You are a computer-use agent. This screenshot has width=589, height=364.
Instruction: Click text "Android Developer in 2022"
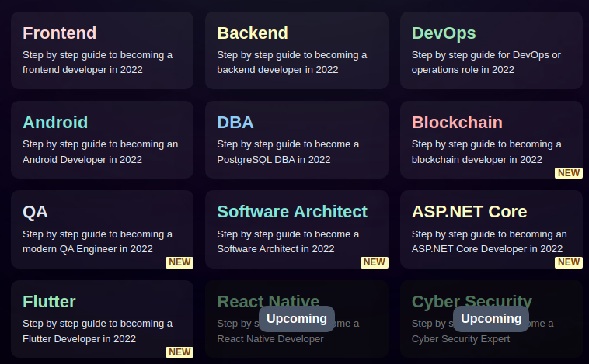click(82, 159)
